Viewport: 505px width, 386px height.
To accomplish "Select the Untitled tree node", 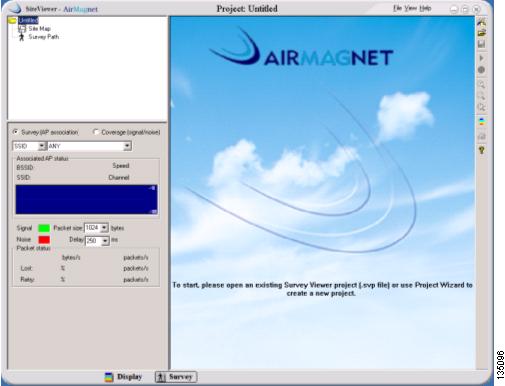I will tap(28, 20).
